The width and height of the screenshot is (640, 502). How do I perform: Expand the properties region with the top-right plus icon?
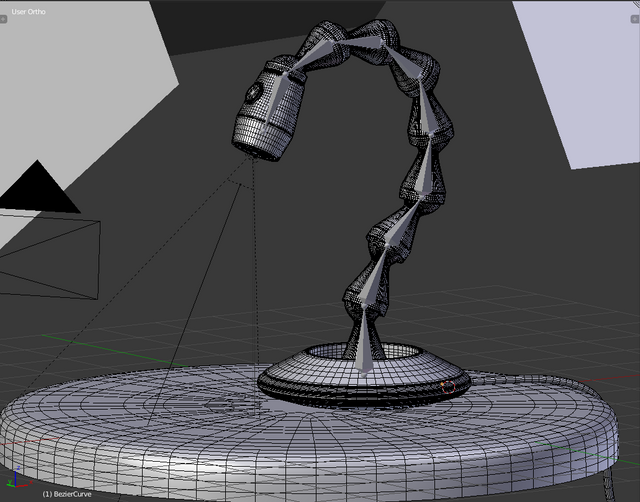click(x=636, y=19)
